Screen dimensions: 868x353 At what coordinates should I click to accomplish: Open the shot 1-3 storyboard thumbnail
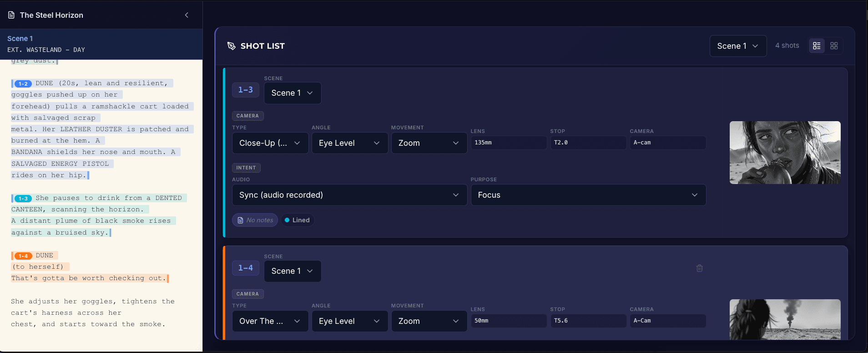pos(785,153)
